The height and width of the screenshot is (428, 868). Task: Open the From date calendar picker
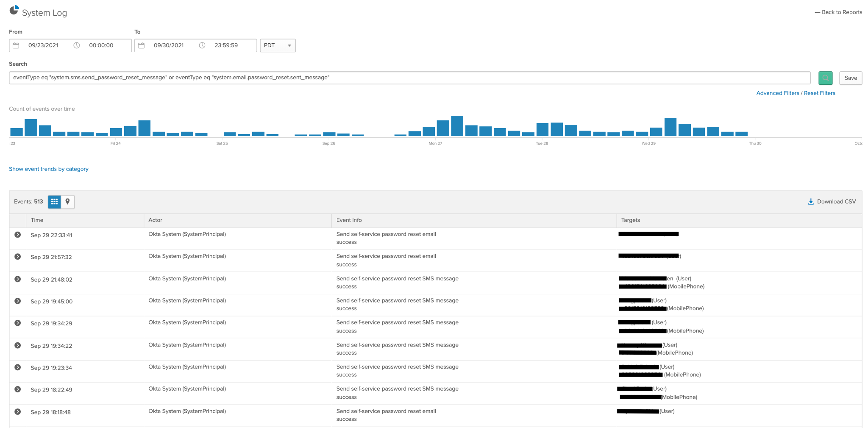point(16,45)
